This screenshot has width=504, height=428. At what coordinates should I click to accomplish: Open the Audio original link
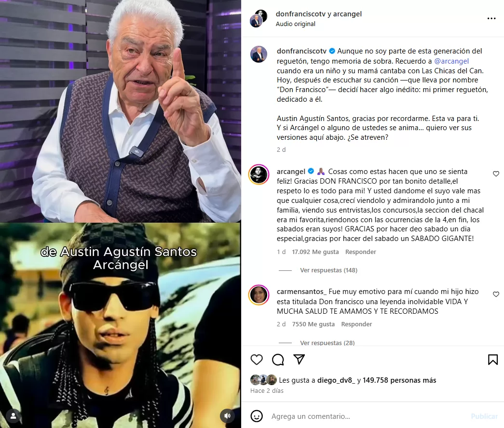pos(295,24)
